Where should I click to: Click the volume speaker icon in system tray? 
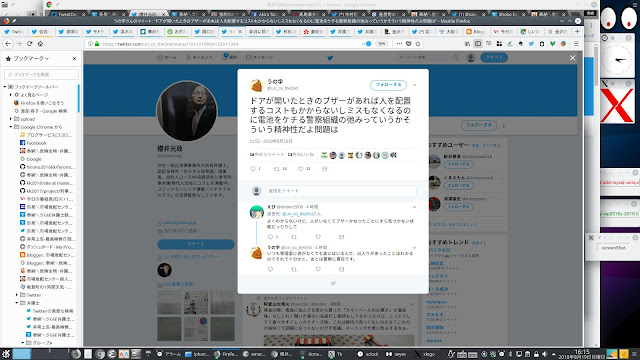(x=544, y=354)
